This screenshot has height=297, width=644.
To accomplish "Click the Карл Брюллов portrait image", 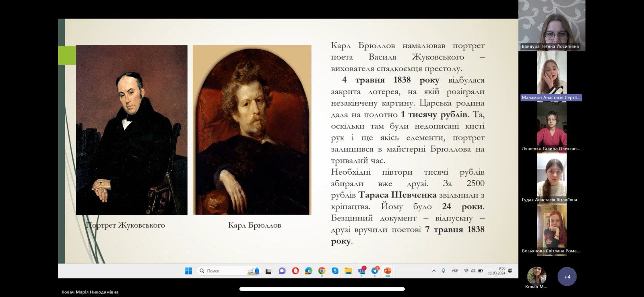I will (x=252, y=130).
